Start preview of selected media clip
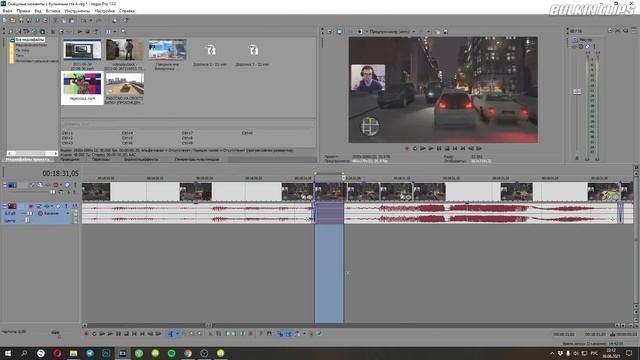The height and width of the screenshot is (360, 640). 80,31
